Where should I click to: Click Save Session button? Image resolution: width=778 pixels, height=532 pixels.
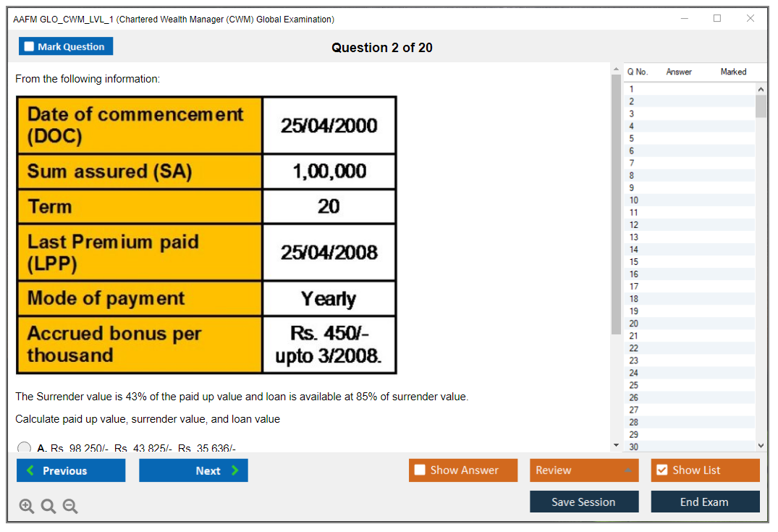point(583,502)
